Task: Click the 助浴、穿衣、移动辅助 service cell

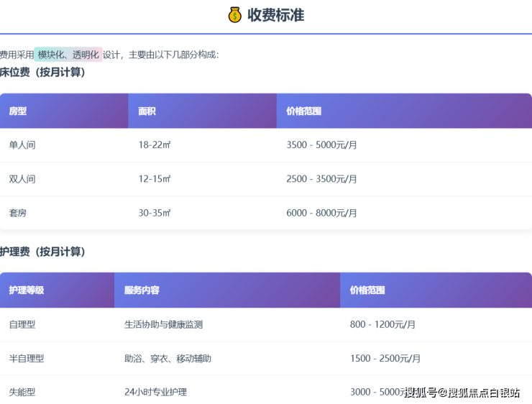Action: pyautogui.click(x=168, y=358)
